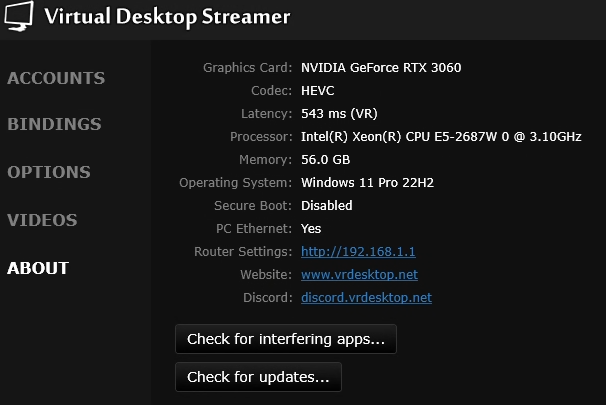The image size is (606, 405).
Task: Click the 56.0 GB memory value
Action: pyautogui.click(x=325, y=160)
